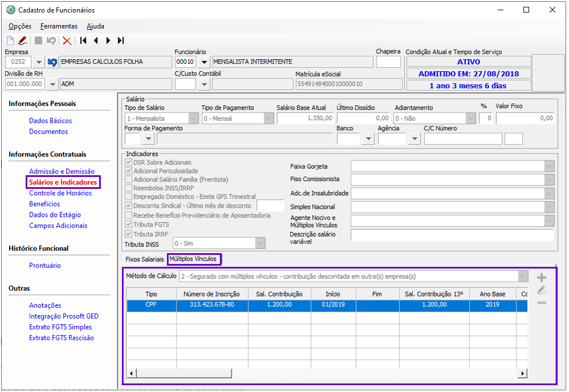Enable Reembolso INSS/IRRF checkbox
The image size is (569, 392).
click(129, 188)
